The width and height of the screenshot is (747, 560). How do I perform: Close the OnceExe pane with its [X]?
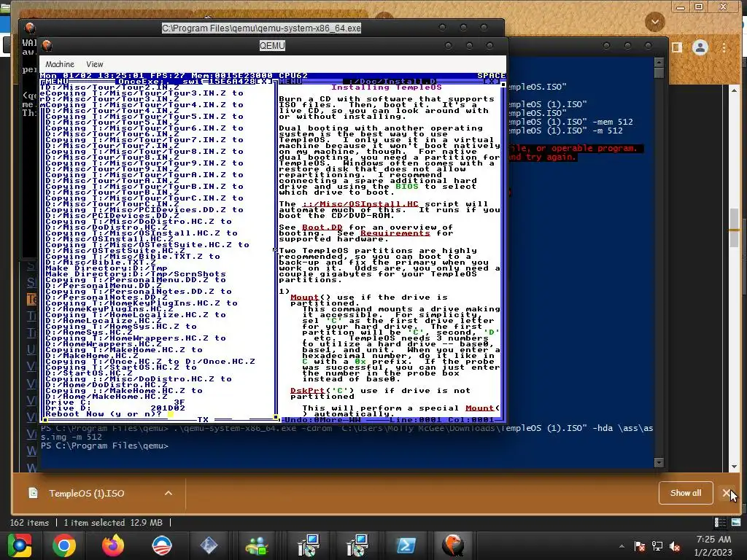pos(264,82)
